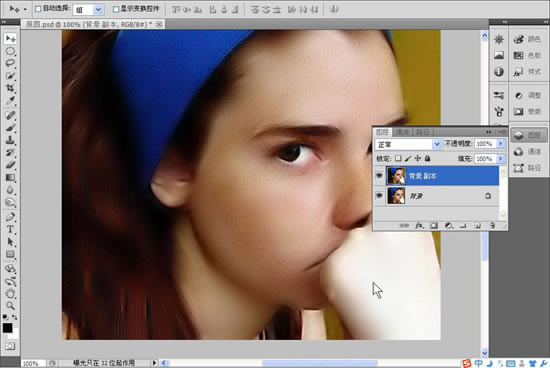Open the 样式 panel button
This screenshot has width=550, height=368.
528,72
